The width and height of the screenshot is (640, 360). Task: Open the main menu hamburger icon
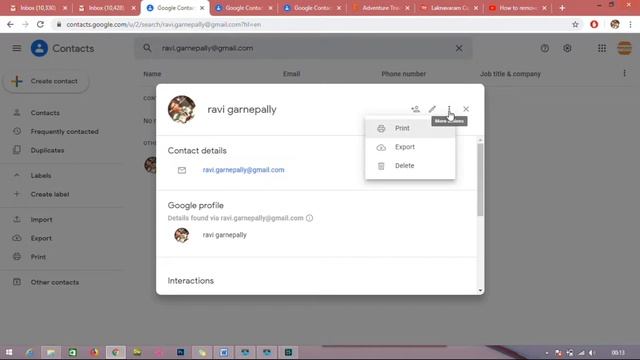[x=17, y=48]
